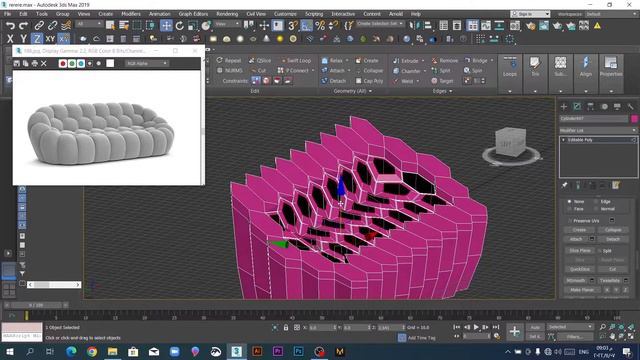This screenshot has height=360, width=640.
Task: Open the Modifier List dropdown
Action: coord(598,130)
